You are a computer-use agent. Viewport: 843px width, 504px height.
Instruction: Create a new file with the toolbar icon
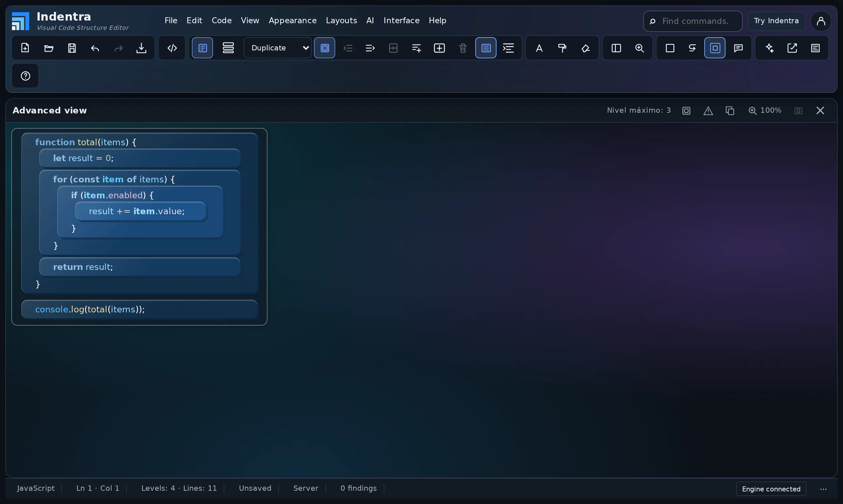25,48
